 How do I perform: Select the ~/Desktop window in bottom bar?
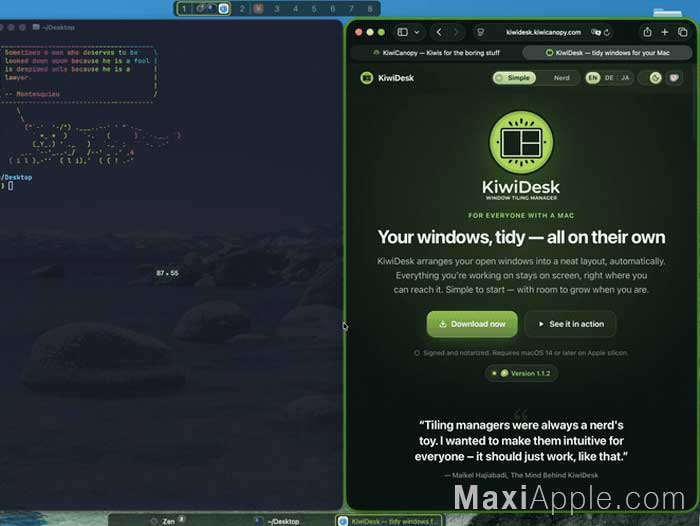click(x=279, y=521)
